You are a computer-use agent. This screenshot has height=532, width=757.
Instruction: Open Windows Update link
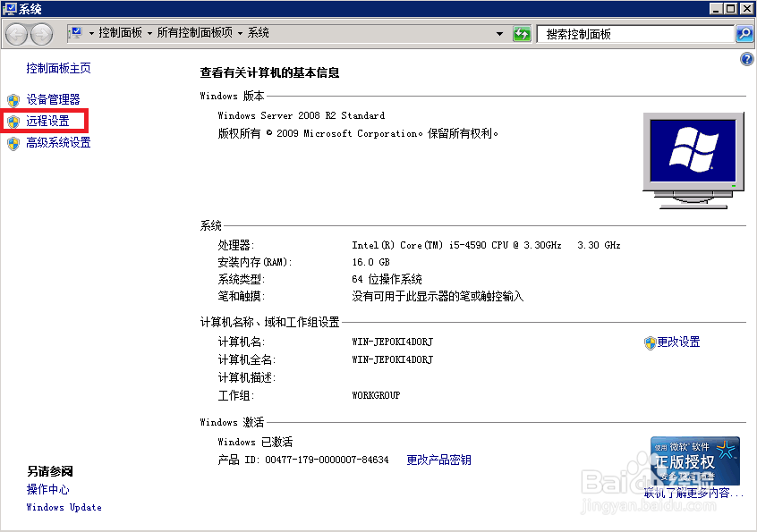point(64,507)
